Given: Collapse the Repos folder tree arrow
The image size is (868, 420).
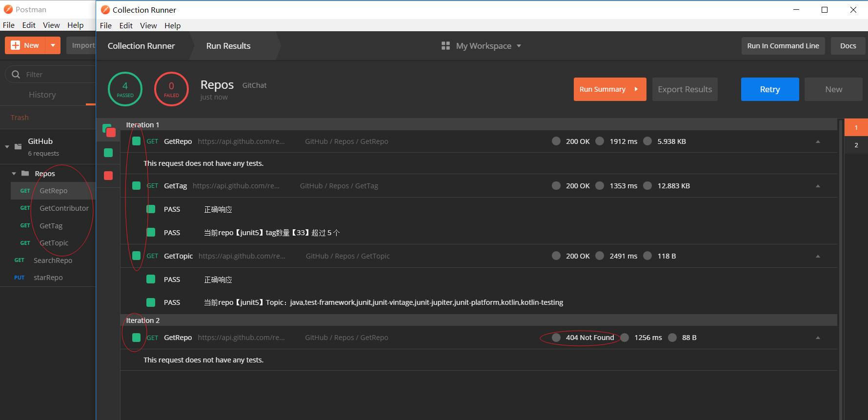Looking at the screenshot, I should click(x=14, y=173).
